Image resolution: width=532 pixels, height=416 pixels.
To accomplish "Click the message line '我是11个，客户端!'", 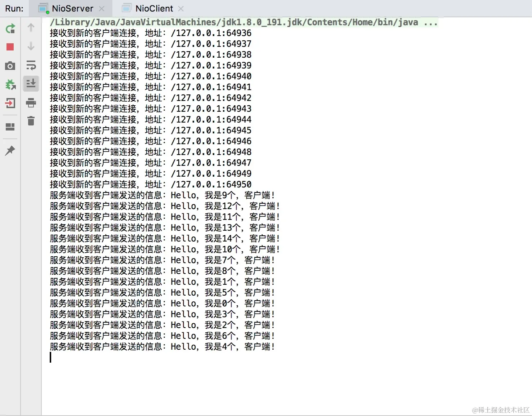I will pos(165,217).
